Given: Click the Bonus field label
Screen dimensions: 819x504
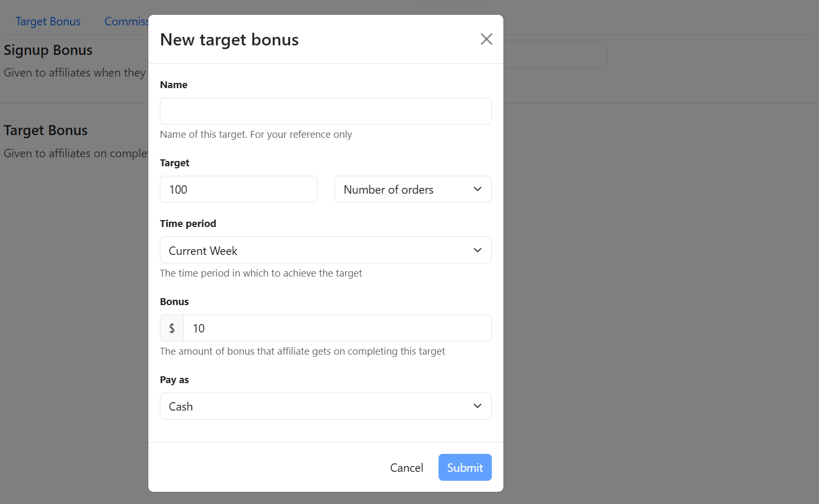Looking at the screenshot, I should pyautogui.click(x=174, y=302).
